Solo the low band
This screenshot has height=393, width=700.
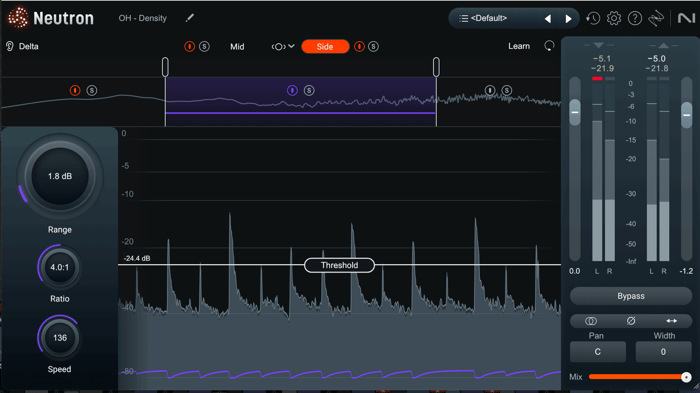click(x=92, y=90)
